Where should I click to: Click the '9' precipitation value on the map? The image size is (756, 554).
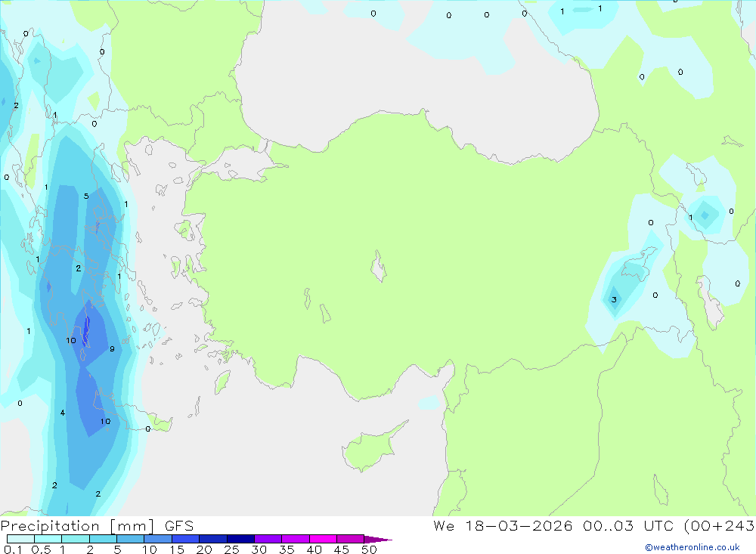pos(112,348)
